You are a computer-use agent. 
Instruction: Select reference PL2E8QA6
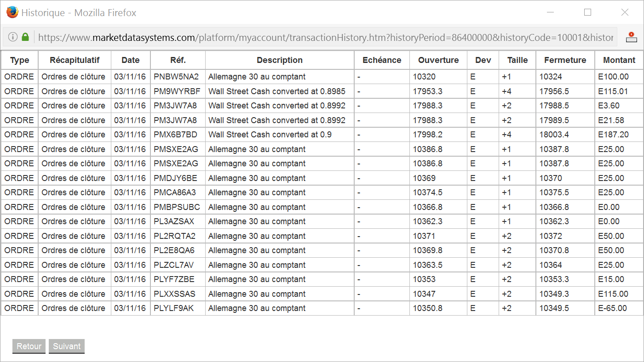[x=174, y=250]
